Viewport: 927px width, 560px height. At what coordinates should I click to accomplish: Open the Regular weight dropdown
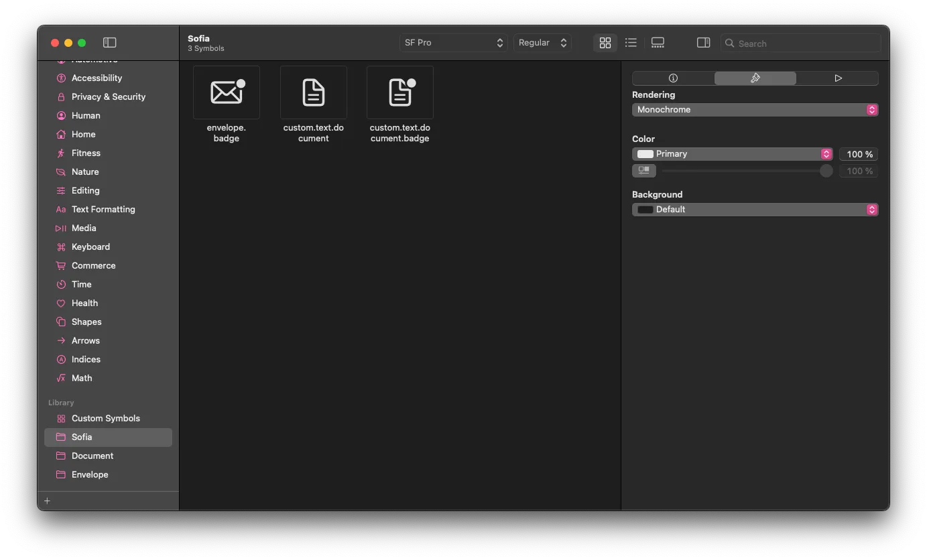coord(542,43)
